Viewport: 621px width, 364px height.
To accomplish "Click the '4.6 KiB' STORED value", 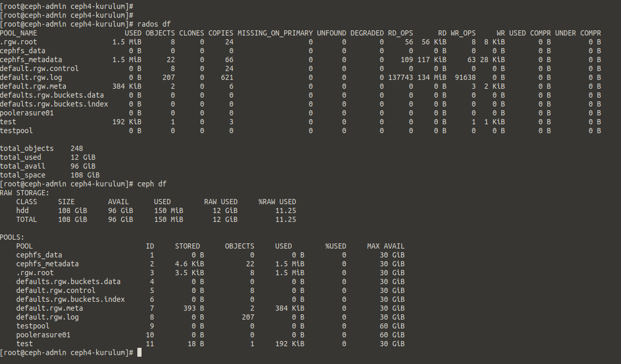I will pos(189,264).
